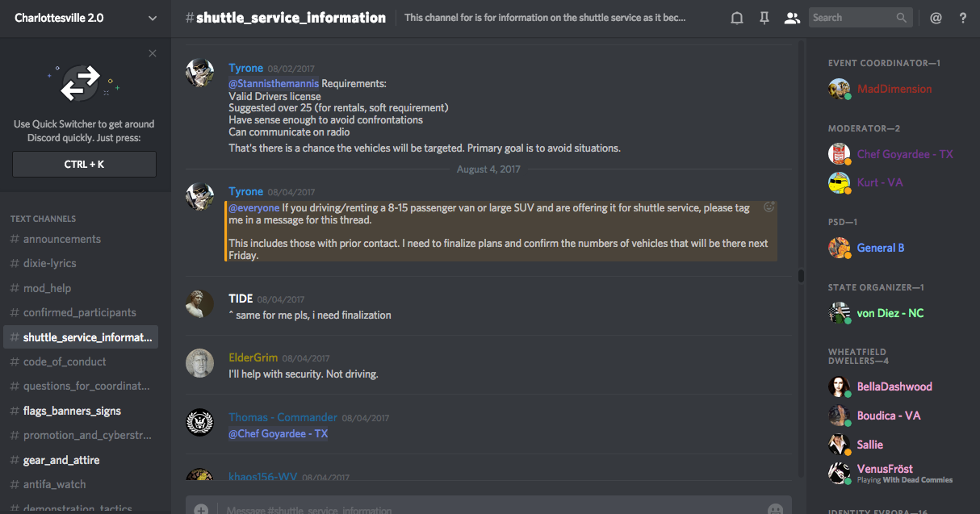
Task: Expand the Charlottesville 2.0 server menu
Action: pos(153,18)
